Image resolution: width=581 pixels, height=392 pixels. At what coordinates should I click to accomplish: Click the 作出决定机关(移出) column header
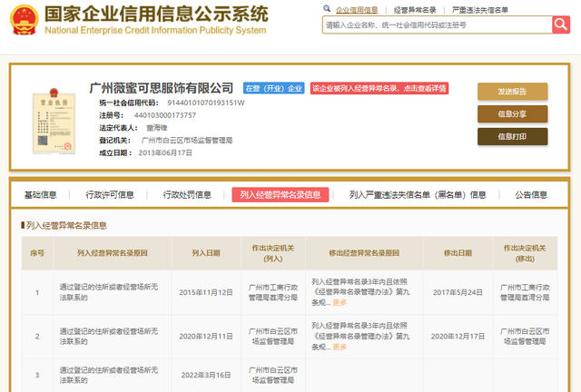[x=525, y=253]
